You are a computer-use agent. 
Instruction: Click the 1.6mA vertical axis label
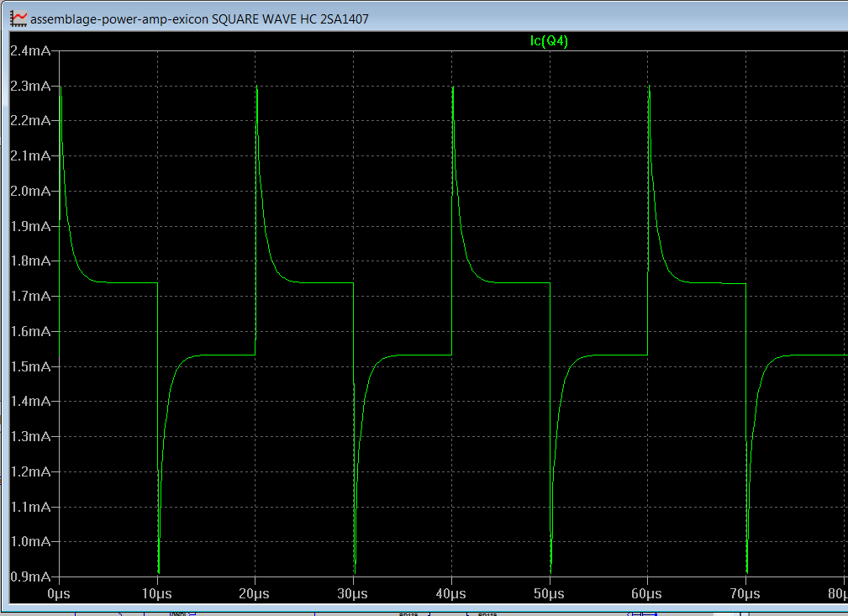point(30,331)
